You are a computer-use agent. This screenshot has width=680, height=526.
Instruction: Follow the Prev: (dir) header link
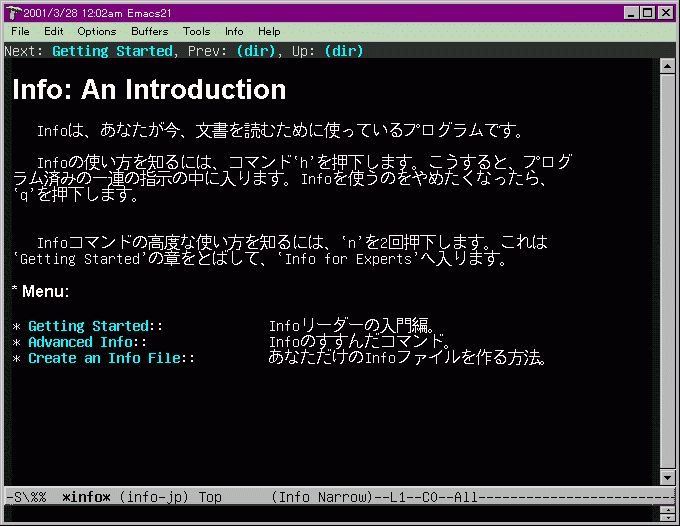click(x=256, y=51)
